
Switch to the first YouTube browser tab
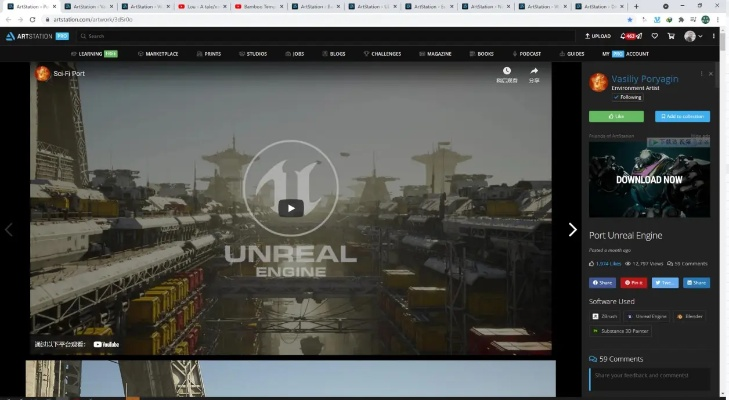point(202,7)
